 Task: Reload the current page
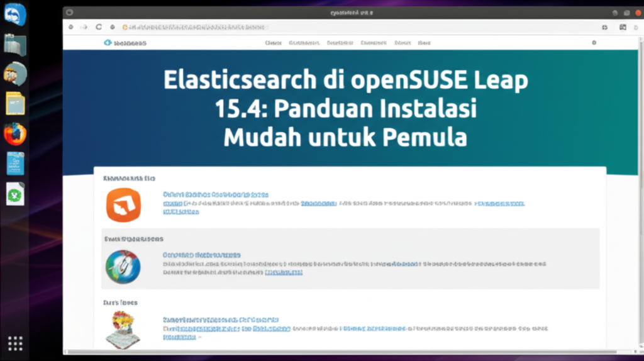(x=99, y=27)
